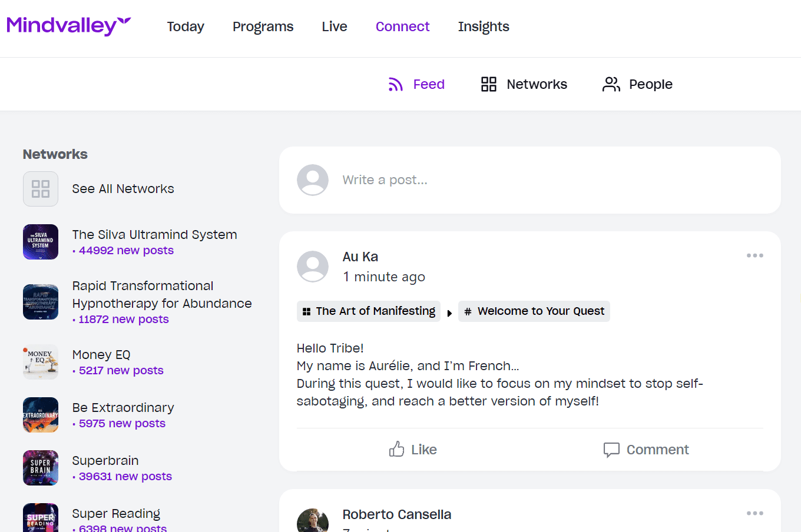Switch to the Feed tab
Viewport: 801px width, 532px height.
point(429,84)
